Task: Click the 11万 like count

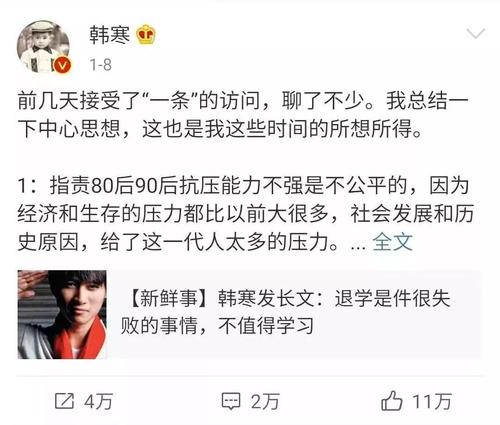Action: tap(432, 401)
